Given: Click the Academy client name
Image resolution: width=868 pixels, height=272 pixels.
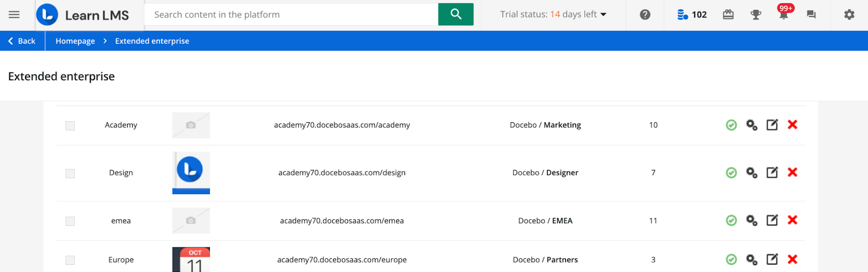Looking at the screenshot, I should coord(121,125).
